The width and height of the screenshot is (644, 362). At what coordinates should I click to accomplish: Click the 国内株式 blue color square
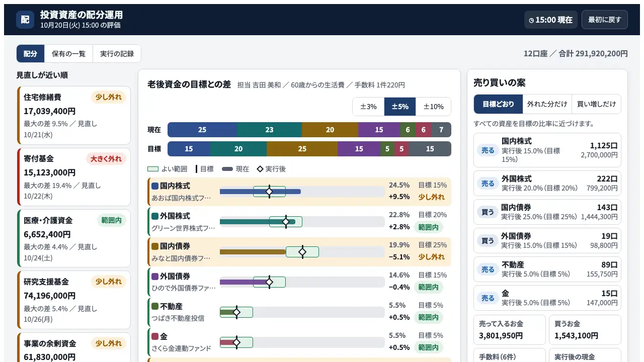pos(155,186)
